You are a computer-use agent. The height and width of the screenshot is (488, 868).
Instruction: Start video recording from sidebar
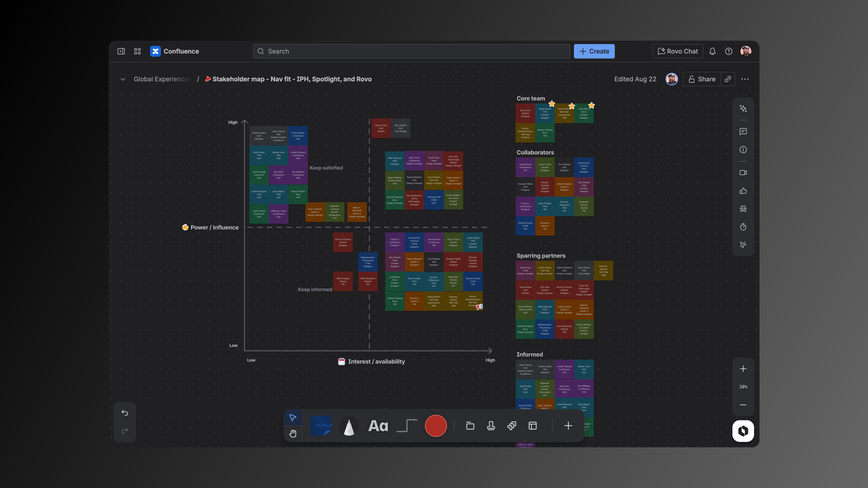(x=743, y=173)
